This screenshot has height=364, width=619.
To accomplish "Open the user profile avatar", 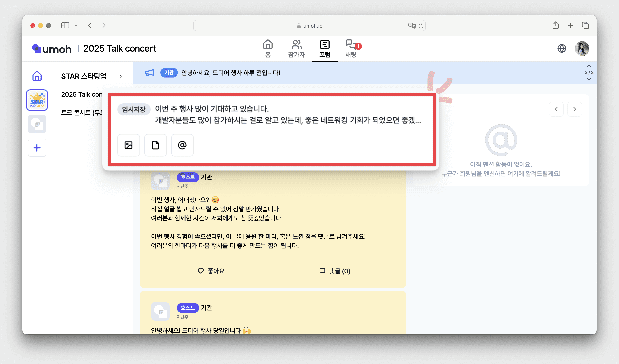I will (x=582, y=49).
